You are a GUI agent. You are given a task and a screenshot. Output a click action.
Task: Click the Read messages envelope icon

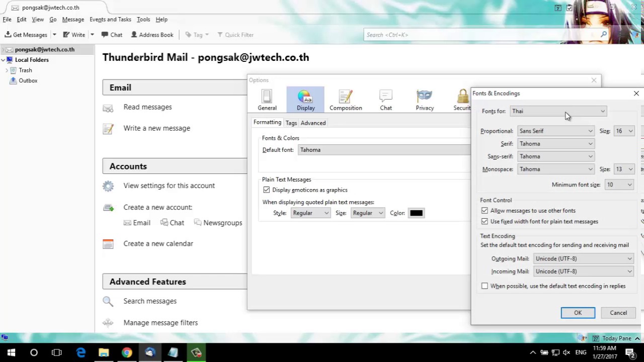(108, 108)
